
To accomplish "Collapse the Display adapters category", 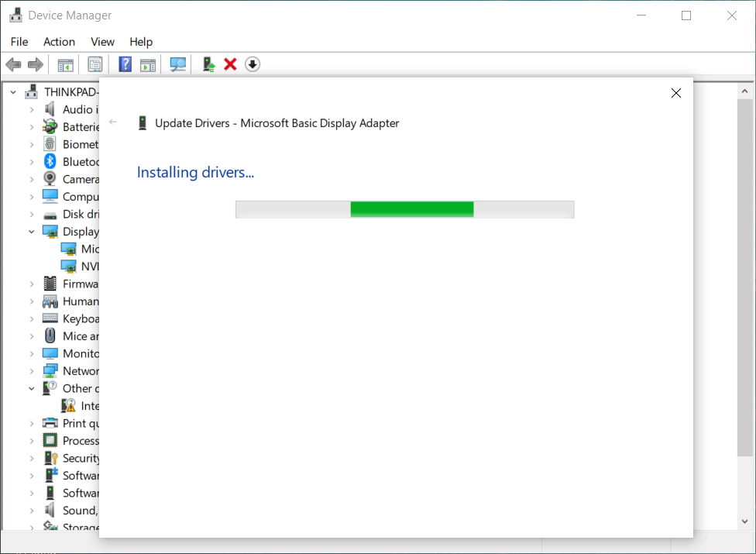I will pyautogui.click(x=32, y=232).
